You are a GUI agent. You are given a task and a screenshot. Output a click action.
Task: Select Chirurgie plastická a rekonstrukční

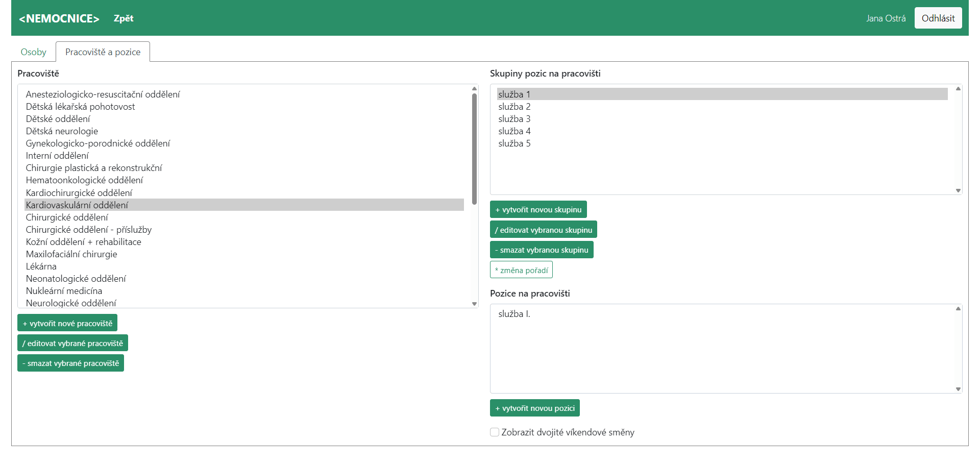click(244, 168)
